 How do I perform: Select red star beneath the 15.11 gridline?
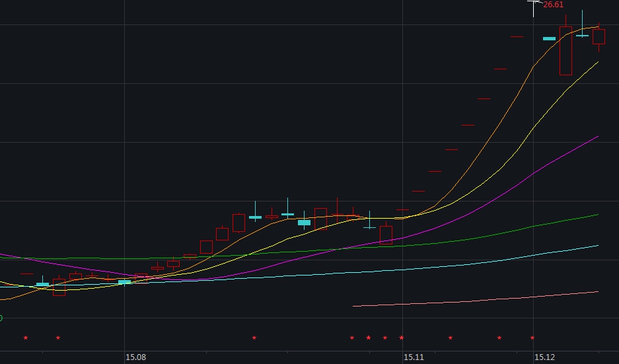(x=401, y=338)
